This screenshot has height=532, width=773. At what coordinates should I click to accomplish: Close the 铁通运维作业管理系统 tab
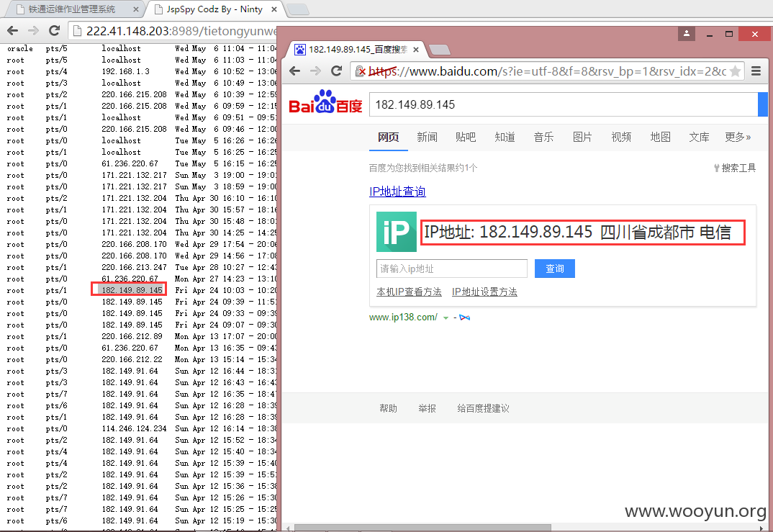point(135,9)
